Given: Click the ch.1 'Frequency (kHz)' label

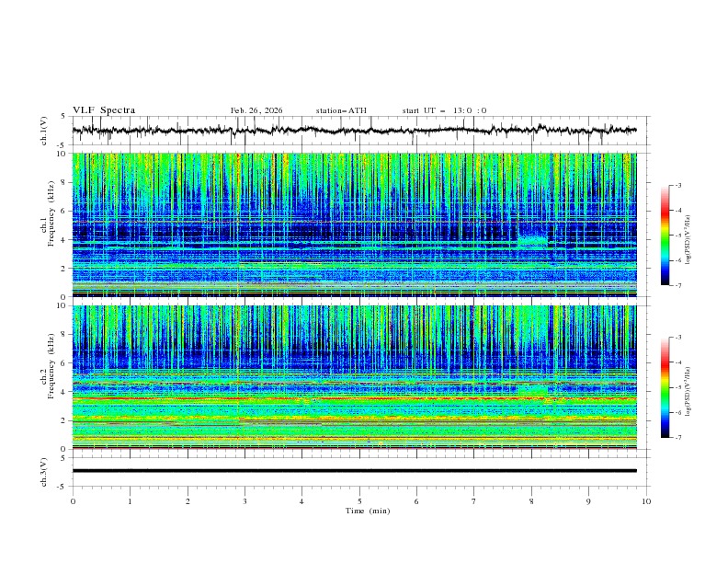Looking at the screenshot, I should [51, 213].
